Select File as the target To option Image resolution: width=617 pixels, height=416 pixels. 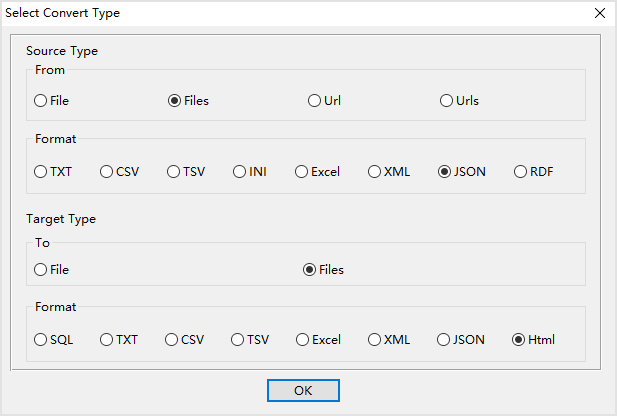click(x=41, y=269)
